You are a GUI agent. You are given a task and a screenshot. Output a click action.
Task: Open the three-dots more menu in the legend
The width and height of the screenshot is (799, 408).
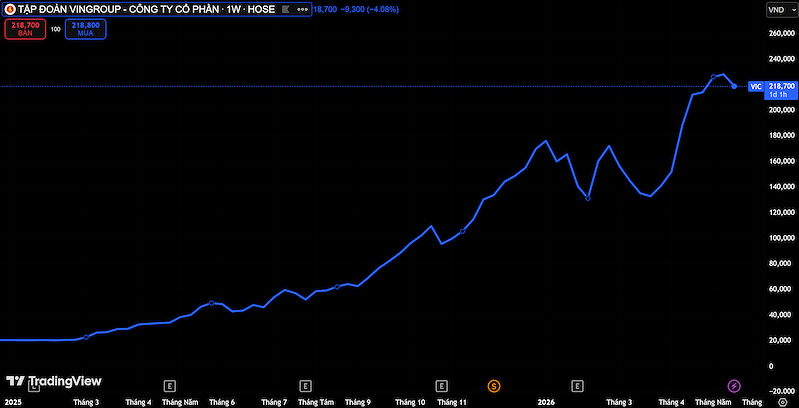(302, 10)
